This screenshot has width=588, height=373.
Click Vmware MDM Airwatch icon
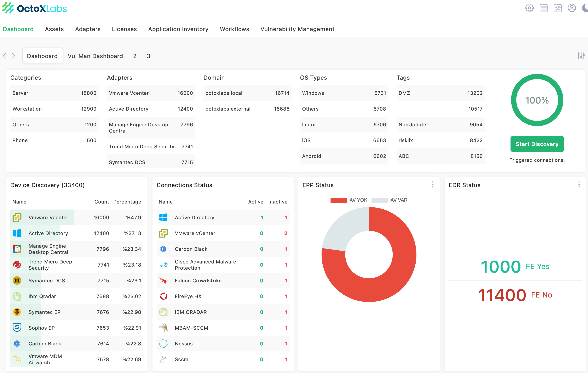tap(17, 359)
